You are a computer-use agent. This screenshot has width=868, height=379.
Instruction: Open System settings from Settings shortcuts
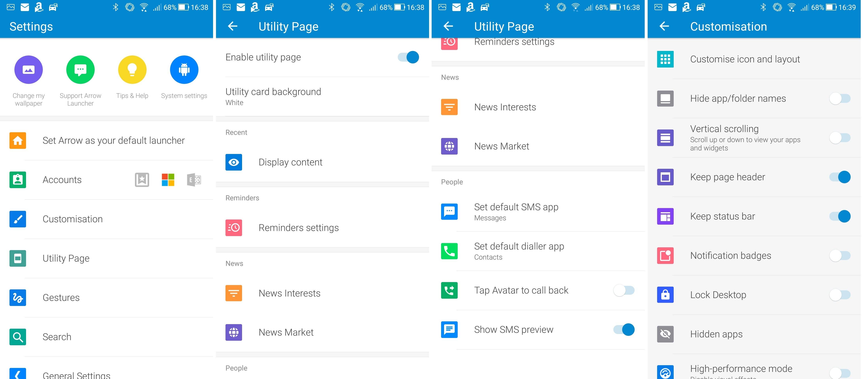[184, 69]
